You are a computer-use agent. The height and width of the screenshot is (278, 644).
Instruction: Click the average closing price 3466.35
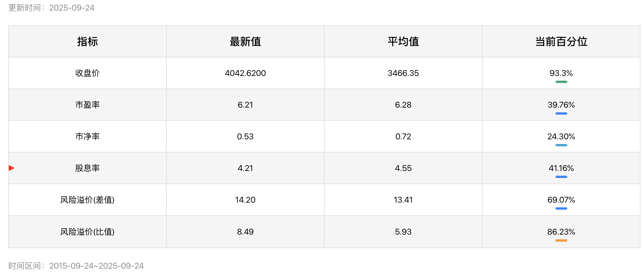point(403,73)
